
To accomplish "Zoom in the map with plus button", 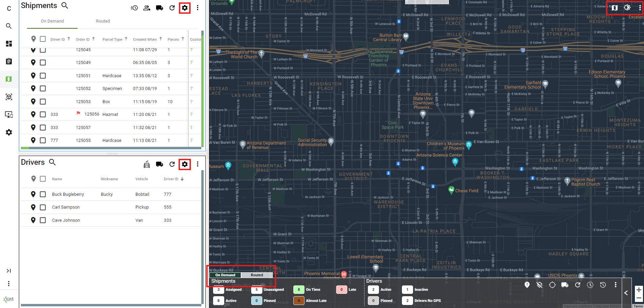I will (x=639, y=290).
